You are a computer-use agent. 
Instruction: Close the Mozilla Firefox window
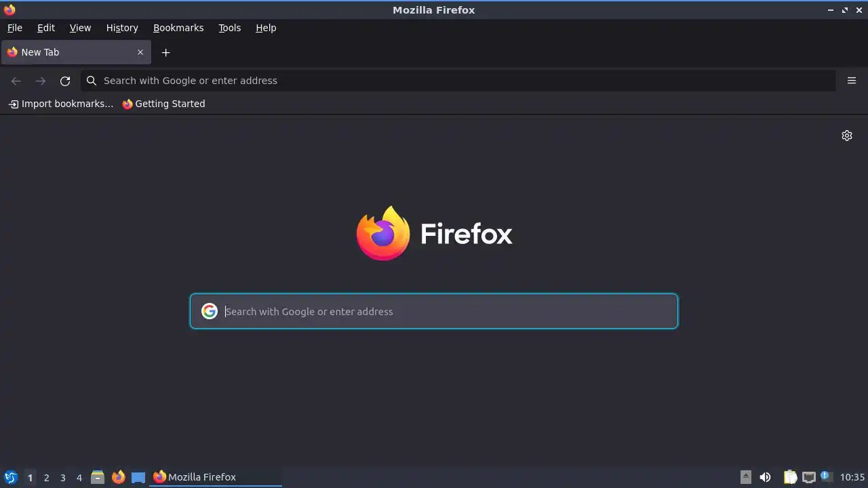pyautogui.click(x=859, y=10)
